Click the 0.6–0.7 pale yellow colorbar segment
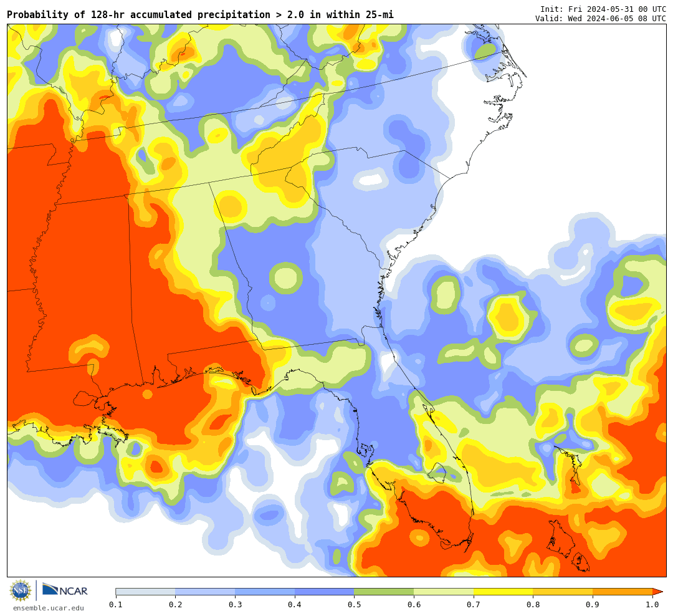 click(444, 592)
